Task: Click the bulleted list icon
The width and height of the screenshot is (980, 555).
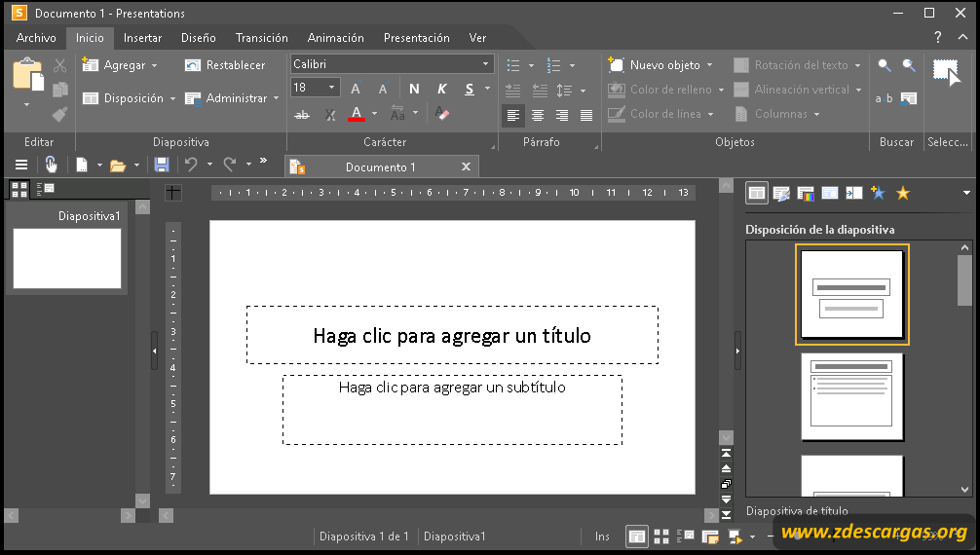Action: (513, 65)
